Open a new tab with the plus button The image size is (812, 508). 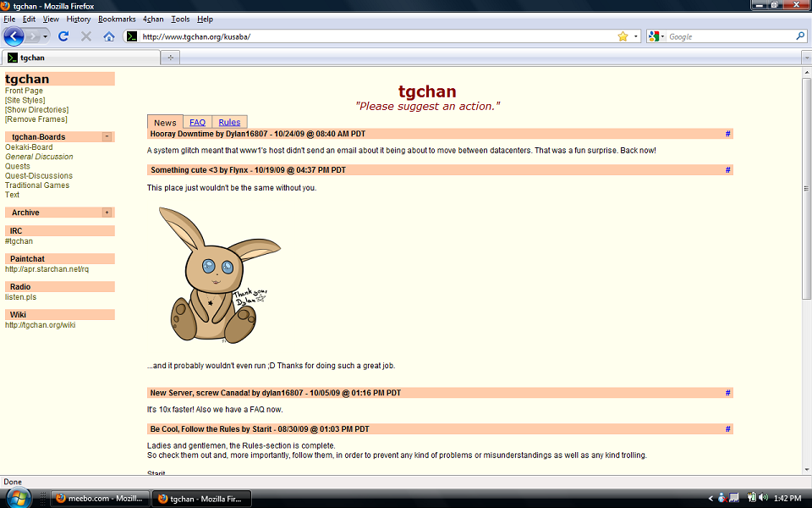(x=170, y=58)
